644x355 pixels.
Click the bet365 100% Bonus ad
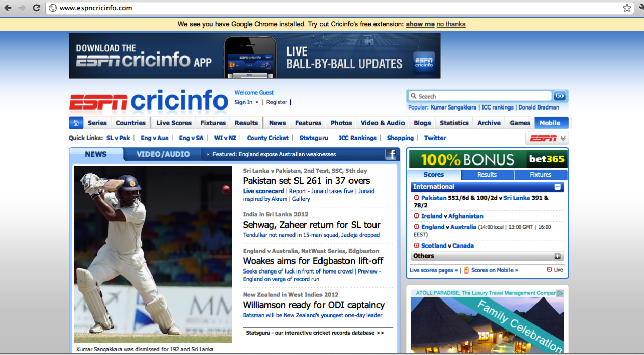coord(488,159)
